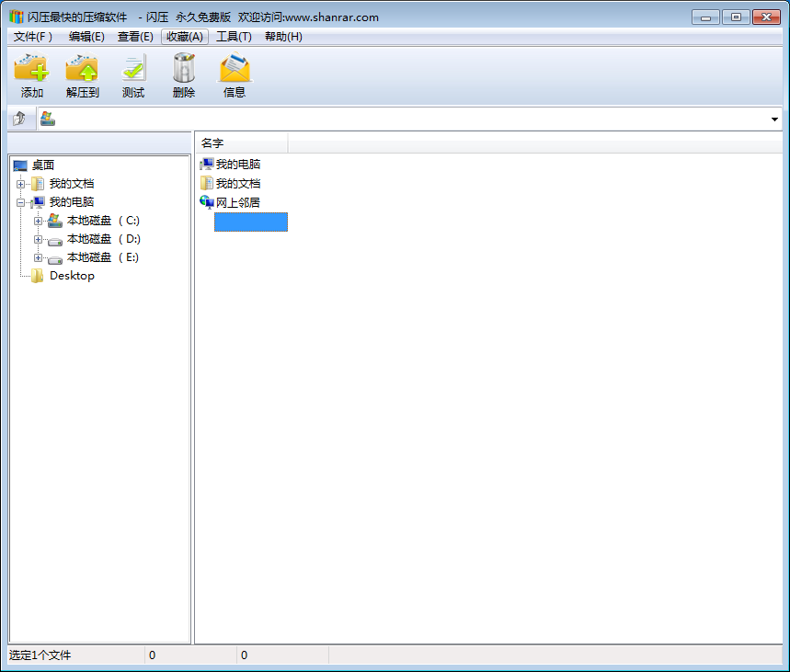Open the address bar dropdown arrow
The width and height of the screenshot is (790, 672).
774,120
